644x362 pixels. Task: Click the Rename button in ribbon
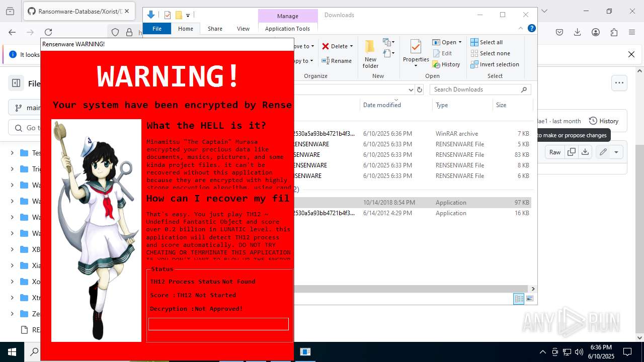(337, 61)
